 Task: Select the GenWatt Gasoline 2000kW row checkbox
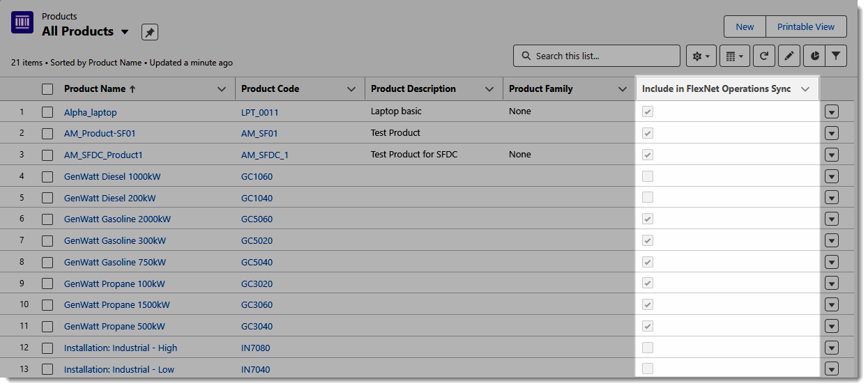47,219
